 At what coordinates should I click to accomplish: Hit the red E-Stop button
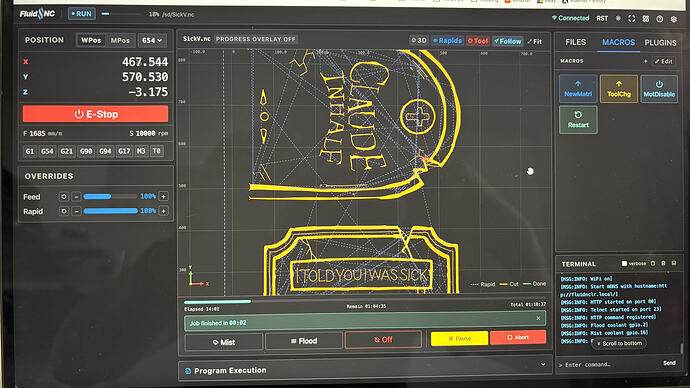tap(95, 114)
